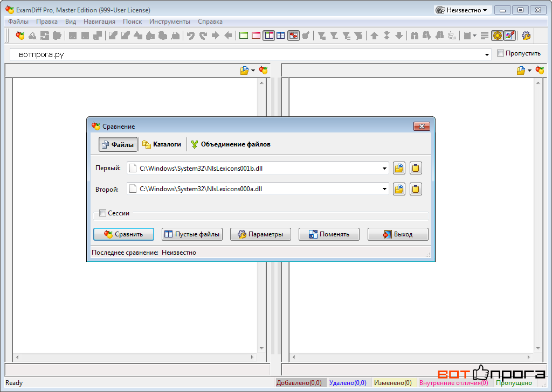
Task: Switch to the Каталоги tab
Action: (x=162, y=144)
